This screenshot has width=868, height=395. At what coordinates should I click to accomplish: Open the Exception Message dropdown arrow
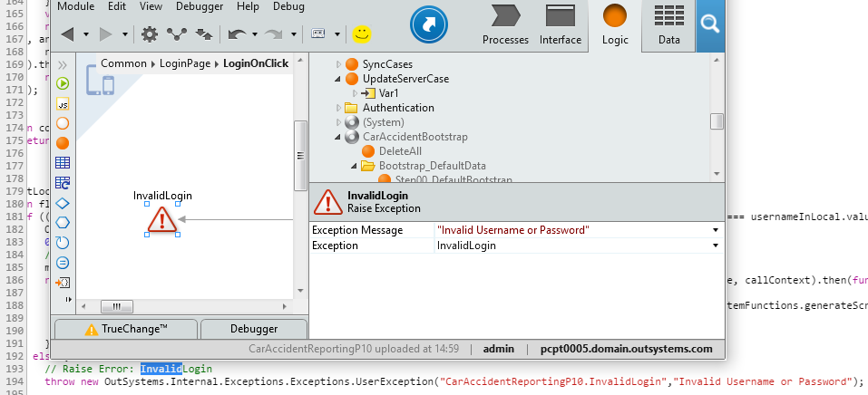(716, 230)
